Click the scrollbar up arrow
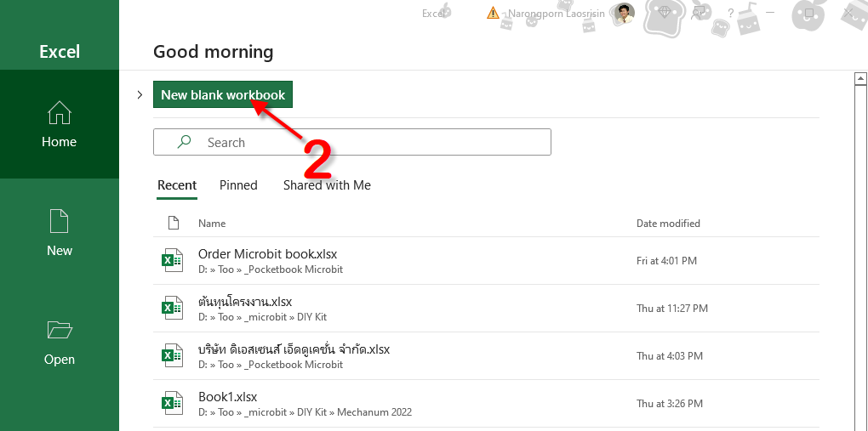 coord(859,79)
